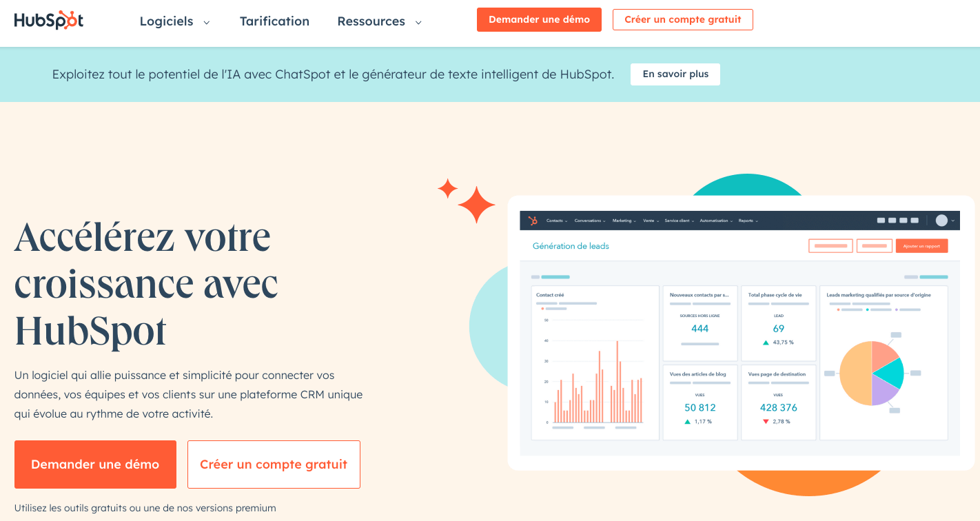Click Ajouter un rapport in dashboard preview
The width and height of the screenshot is (980, 521).
pos(921,246)
